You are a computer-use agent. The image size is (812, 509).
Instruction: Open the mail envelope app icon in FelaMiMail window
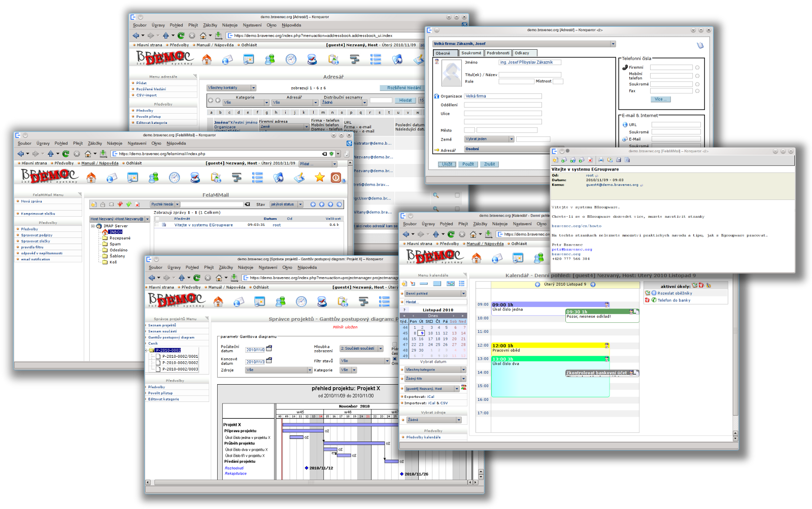[x=112, y=177]
